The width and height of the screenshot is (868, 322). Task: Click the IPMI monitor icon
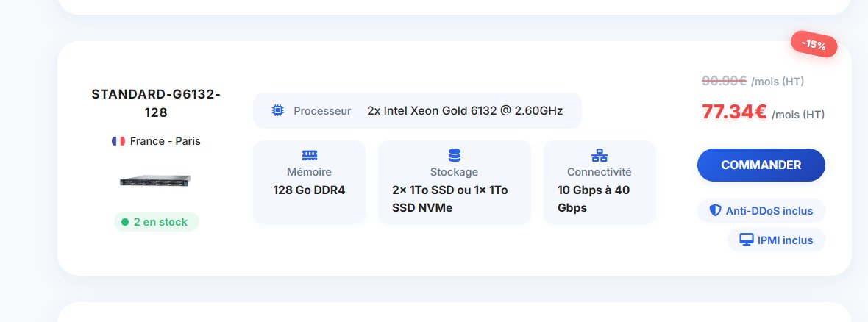pos(746,240)
